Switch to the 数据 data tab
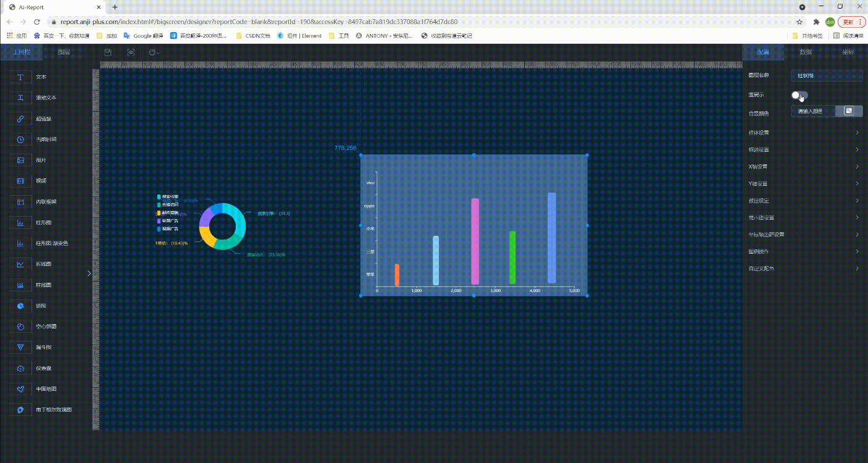 click(806, 52)
